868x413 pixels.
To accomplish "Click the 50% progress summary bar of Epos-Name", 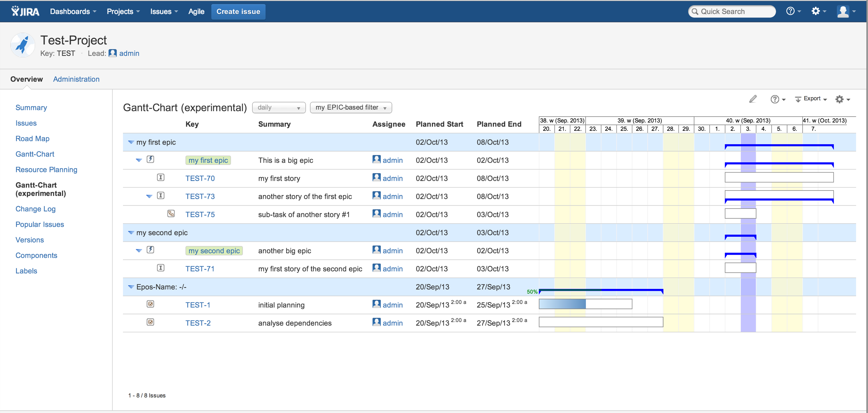I will click(601, 291).
